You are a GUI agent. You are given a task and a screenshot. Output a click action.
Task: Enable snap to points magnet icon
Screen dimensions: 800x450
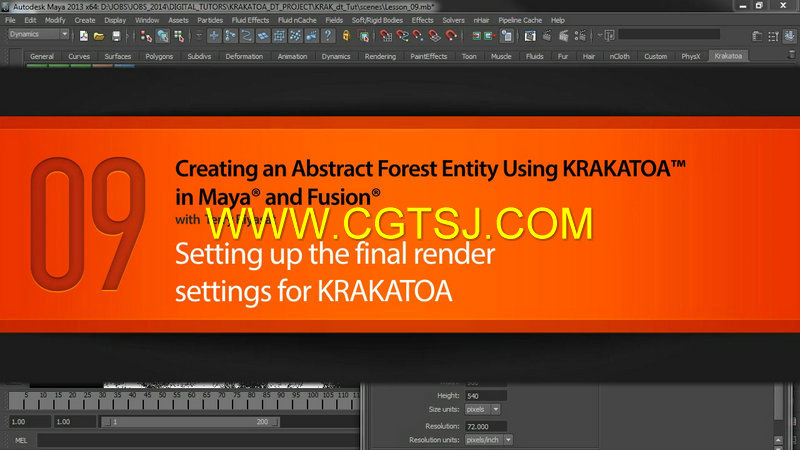pos(418,36)
